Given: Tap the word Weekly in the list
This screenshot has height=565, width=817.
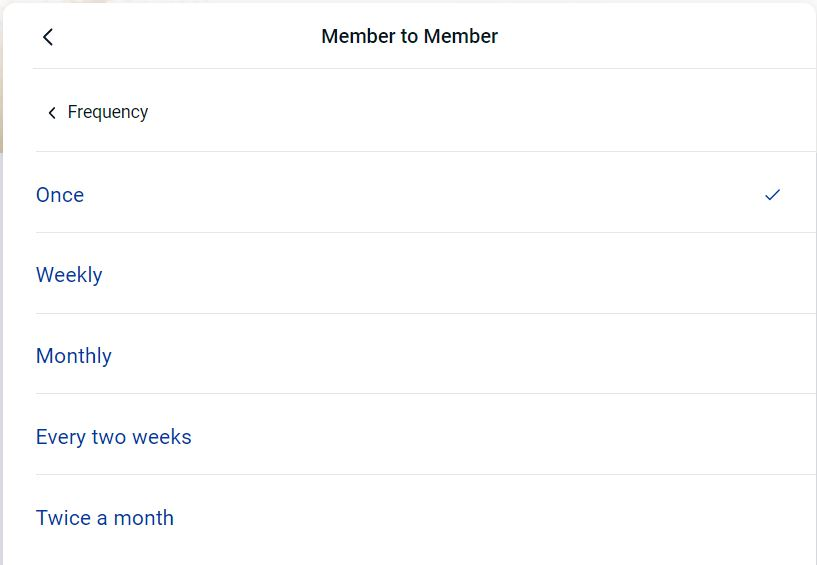Looking at the screenshot, I should [x=69, y=275].
